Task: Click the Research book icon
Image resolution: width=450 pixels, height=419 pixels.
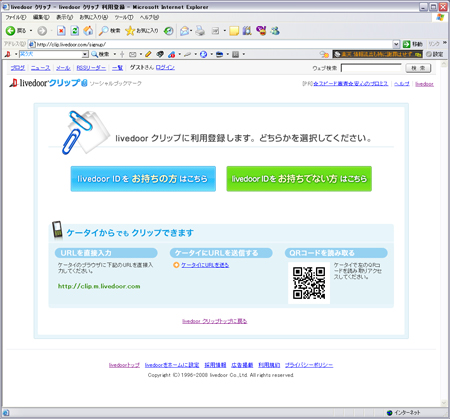Action: pos(247,31)
